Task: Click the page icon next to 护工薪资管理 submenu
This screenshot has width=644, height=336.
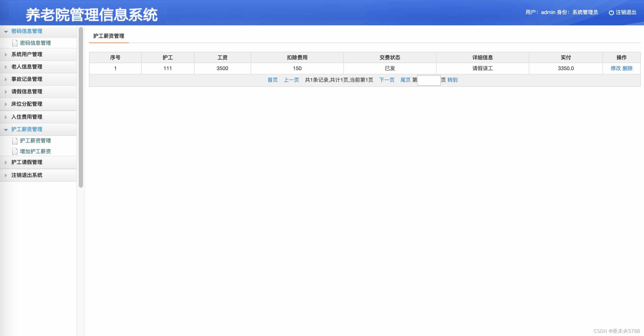Action: (15, 141)
